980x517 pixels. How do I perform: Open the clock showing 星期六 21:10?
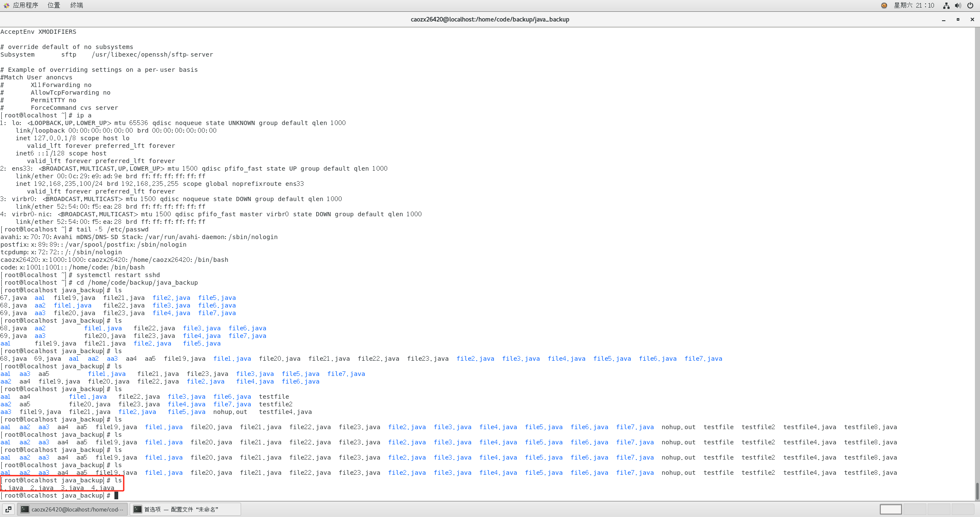(x=914, y=5)
